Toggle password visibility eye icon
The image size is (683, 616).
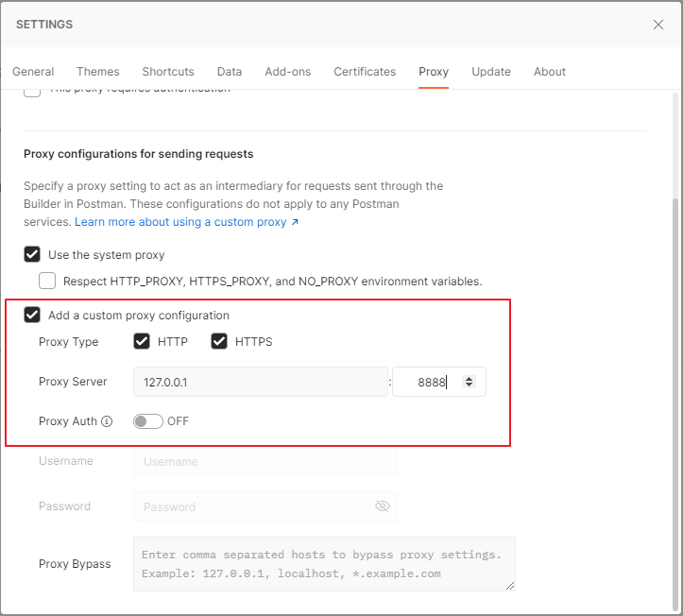(382, 506)
